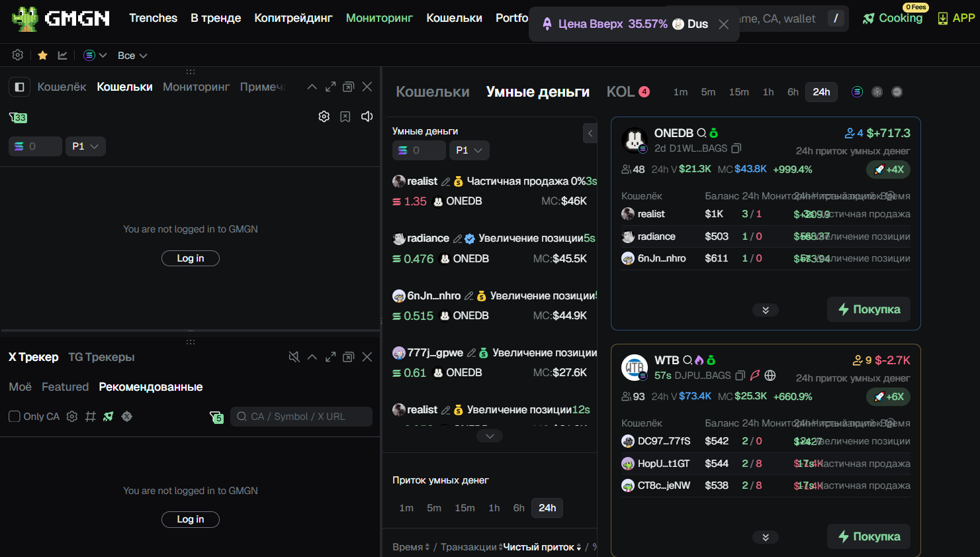Focus SOL amount input in wallets panel

click(x=35, y=146)
